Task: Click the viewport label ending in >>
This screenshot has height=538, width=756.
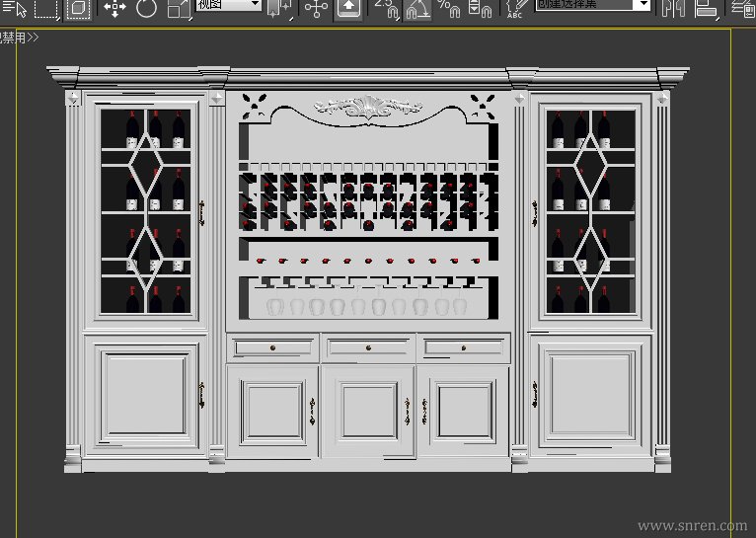Action: click(18, 38)
